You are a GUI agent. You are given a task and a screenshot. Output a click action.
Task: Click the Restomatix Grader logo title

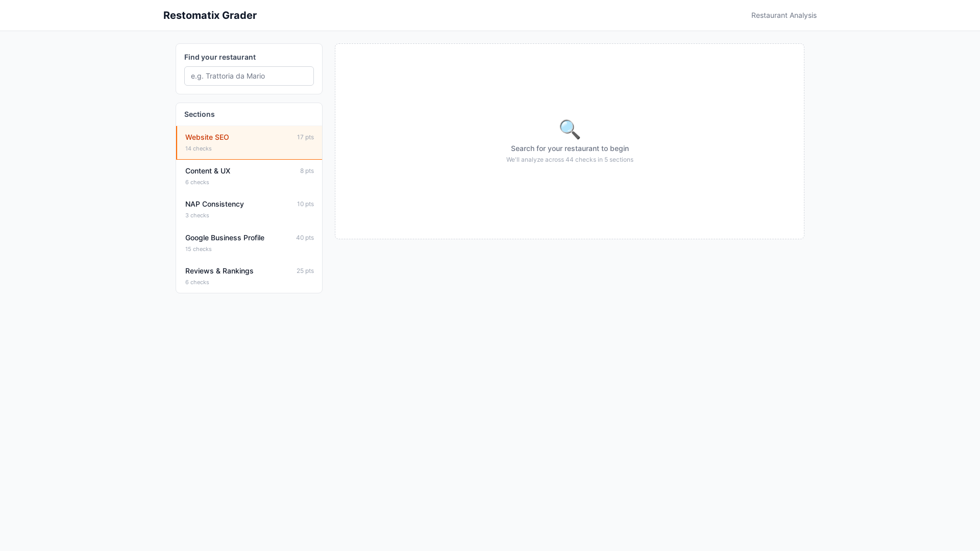click(x=210, y=15)
